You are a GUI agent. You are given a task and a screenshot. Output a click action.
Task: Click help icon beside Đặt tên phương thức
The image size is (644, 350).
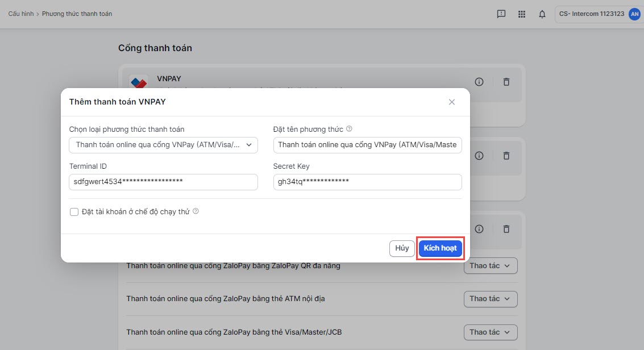pos(349,129)
